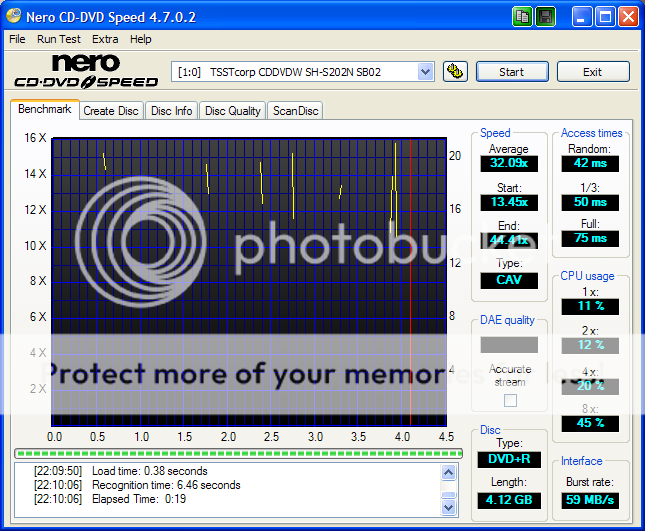Open the drive selection dropdown

[425, 72]
